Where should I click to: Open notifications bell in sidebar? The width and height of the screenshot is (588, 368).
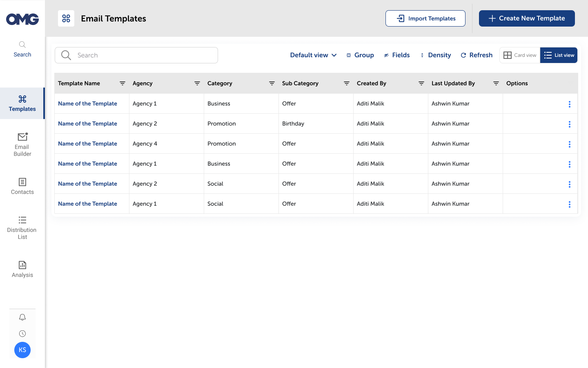22,317
